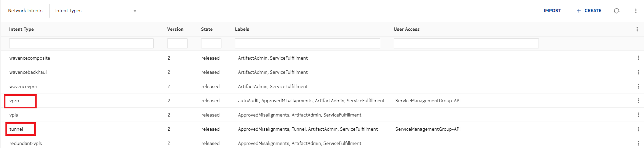Select the vprn intent type
The width and height of the screenshot is (644, 148).
[x=14, y=101]
